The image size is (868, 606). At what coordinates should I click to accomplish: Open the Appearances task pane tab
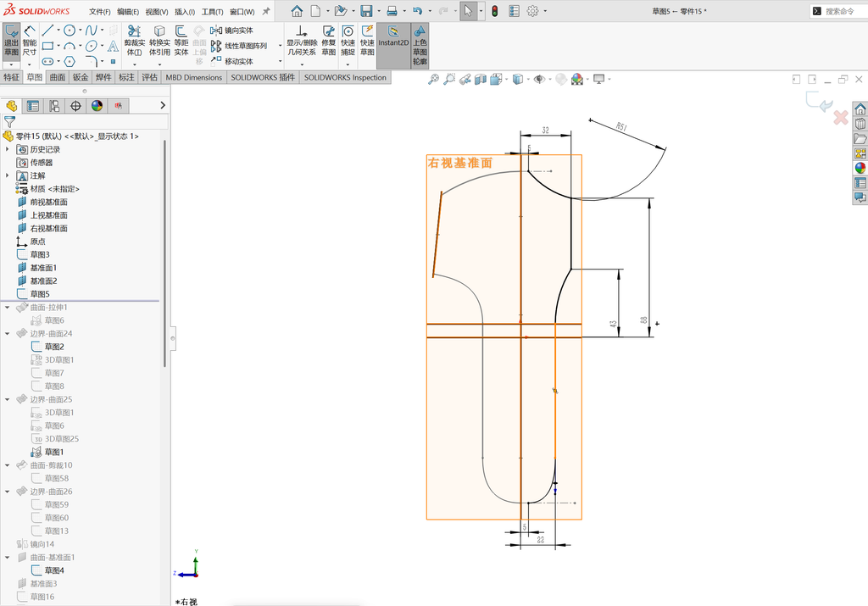point(860,169)
